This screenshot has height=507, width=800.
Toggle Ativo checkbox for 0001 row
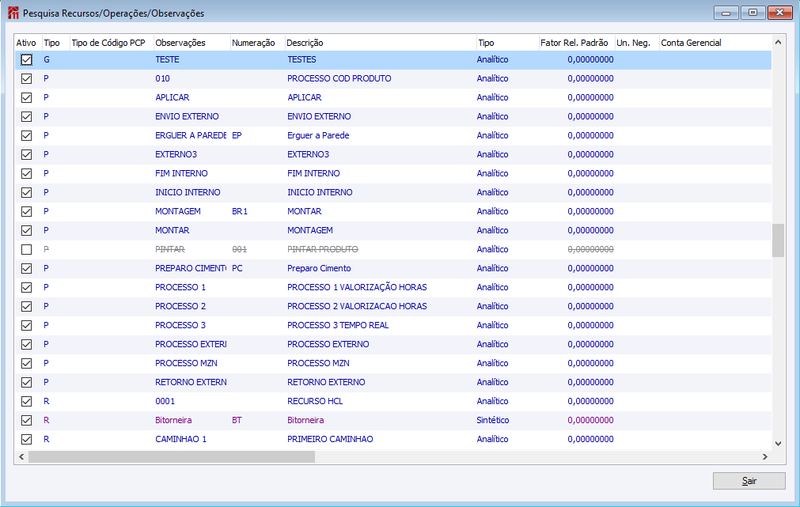[x=27, y=401]
